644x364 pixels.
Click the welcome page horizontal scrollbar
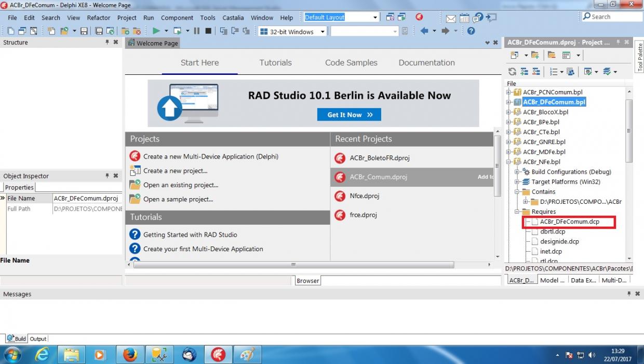point(293,265)
